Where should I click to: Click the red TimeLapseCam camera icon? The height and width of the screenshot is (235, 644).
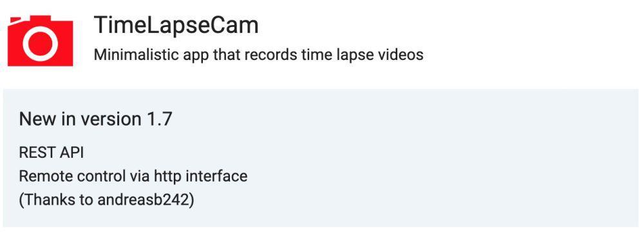coord(40,41)
